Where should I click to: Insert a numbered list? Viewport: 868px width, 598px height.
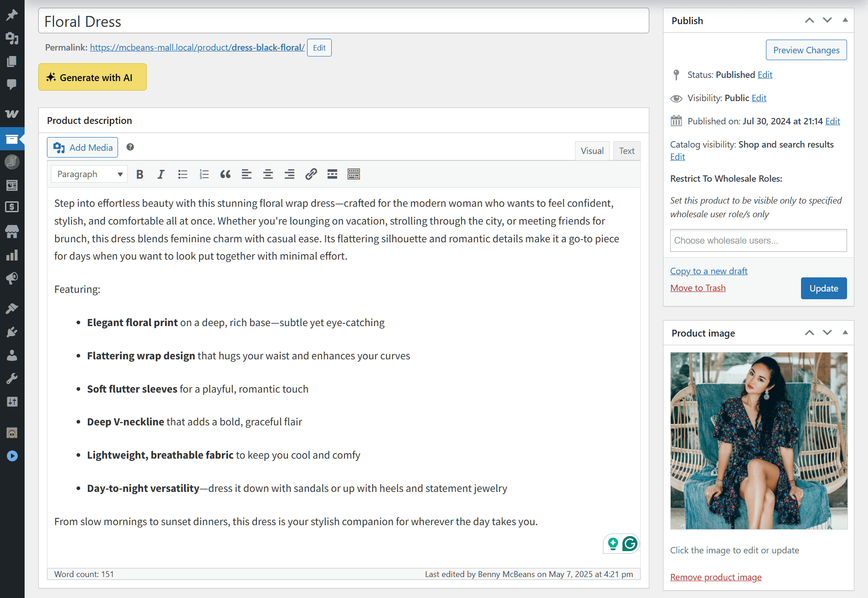(x=204, y=174)
